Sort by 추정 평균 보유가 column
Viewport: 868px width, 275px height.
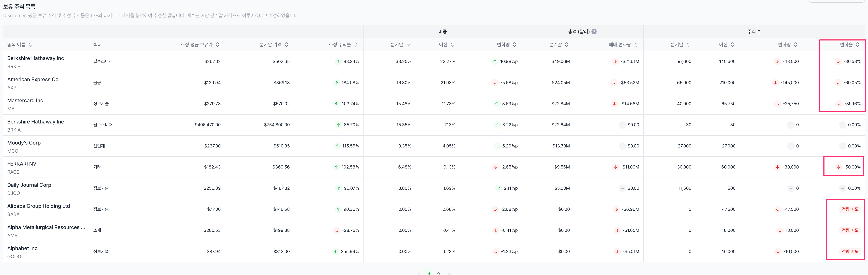click(x=217, y=44)
